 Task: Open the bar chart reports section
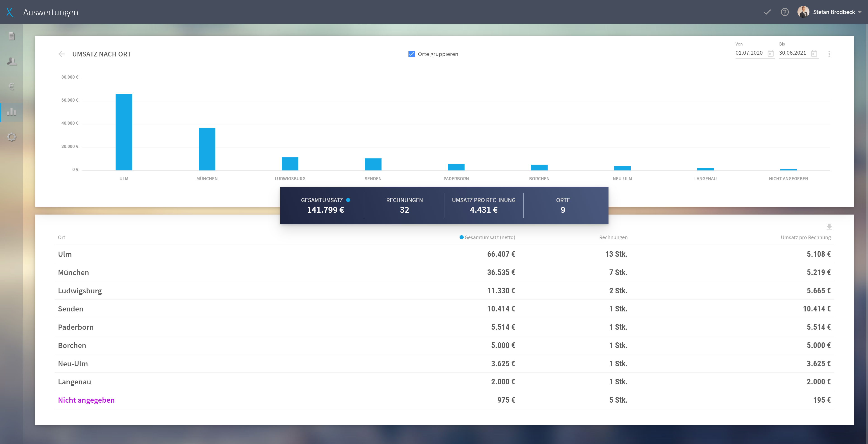pyautogui.click(x=12, y=112)
